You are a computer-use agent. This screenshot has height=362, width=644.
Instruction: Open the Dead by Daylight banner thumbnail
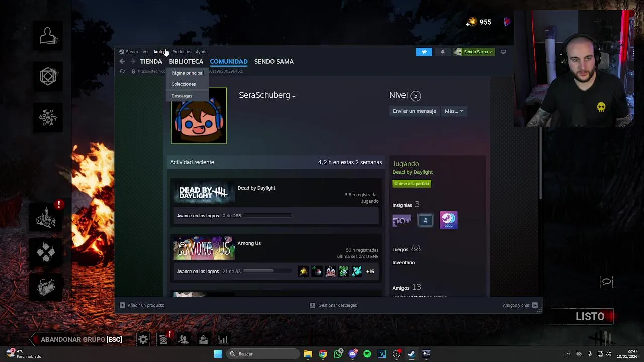[x=204, y=194]
